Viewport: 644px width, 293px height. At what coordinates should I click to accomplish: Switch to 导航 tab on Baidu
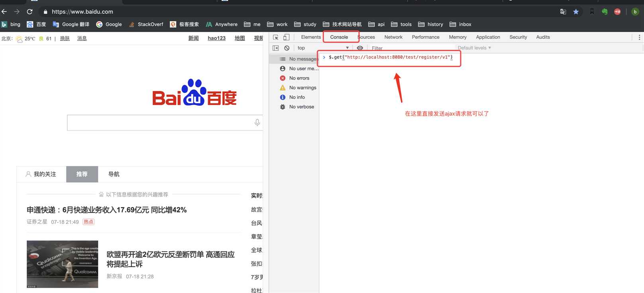coord(114,174)
